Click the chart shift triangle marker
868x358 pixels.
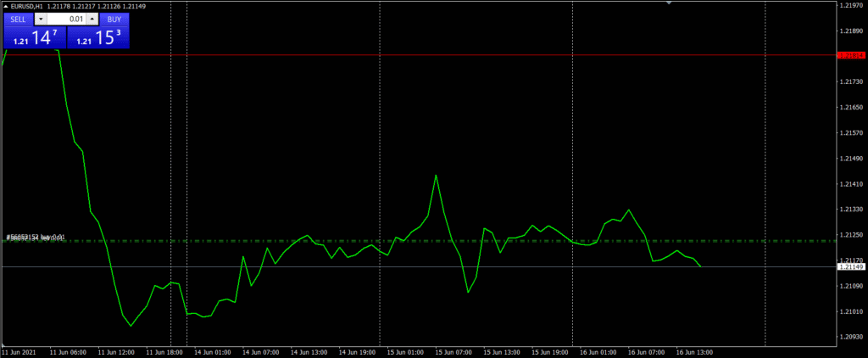point(670,3)
